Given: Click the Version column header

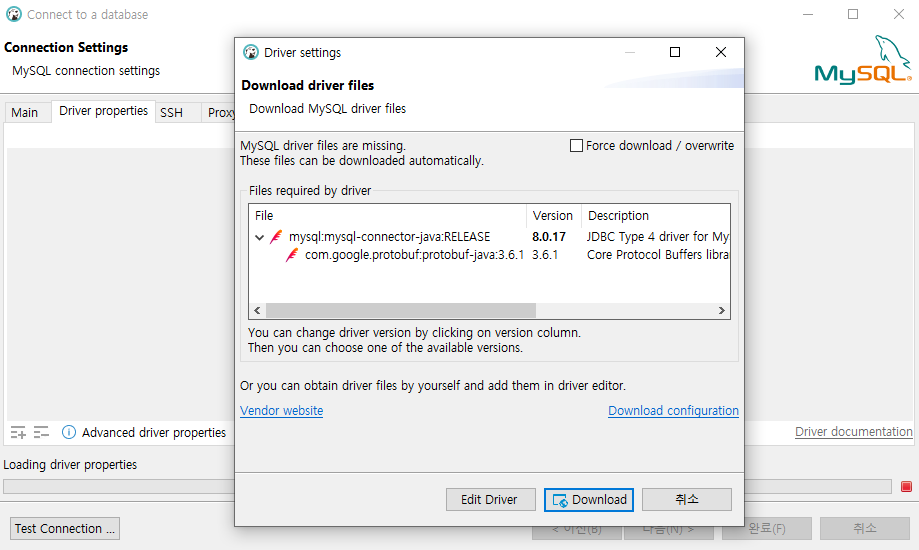Looking at the screenshot, I should pos(553,215).
